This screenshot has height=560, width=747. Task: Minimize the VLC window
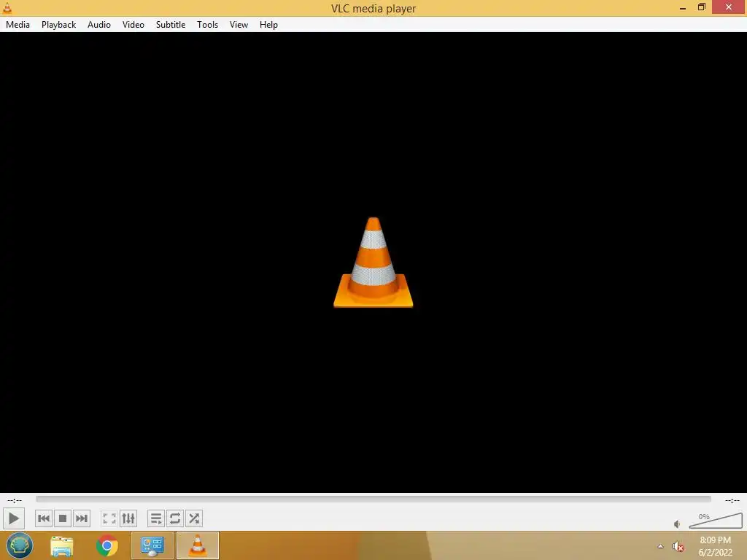pyautogui.click(x=683, y=7)
